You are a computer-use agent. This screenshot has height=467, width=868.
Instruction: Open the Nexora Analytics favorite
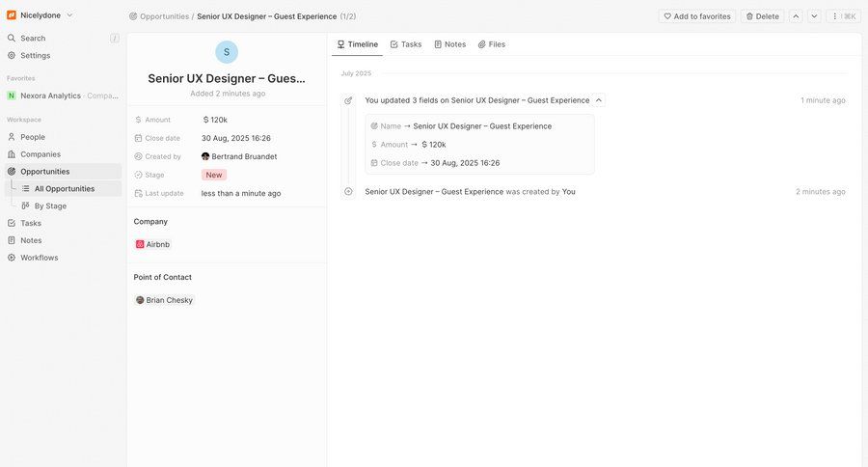click(62, 96)
